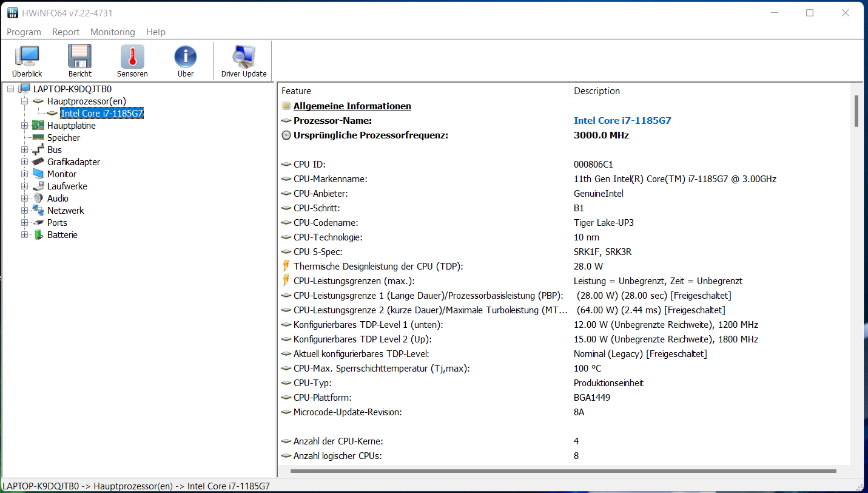Click the Hauptplatine motherboard icon in tree
Viewport: 868px width, 493px height.
click(38, 126)
